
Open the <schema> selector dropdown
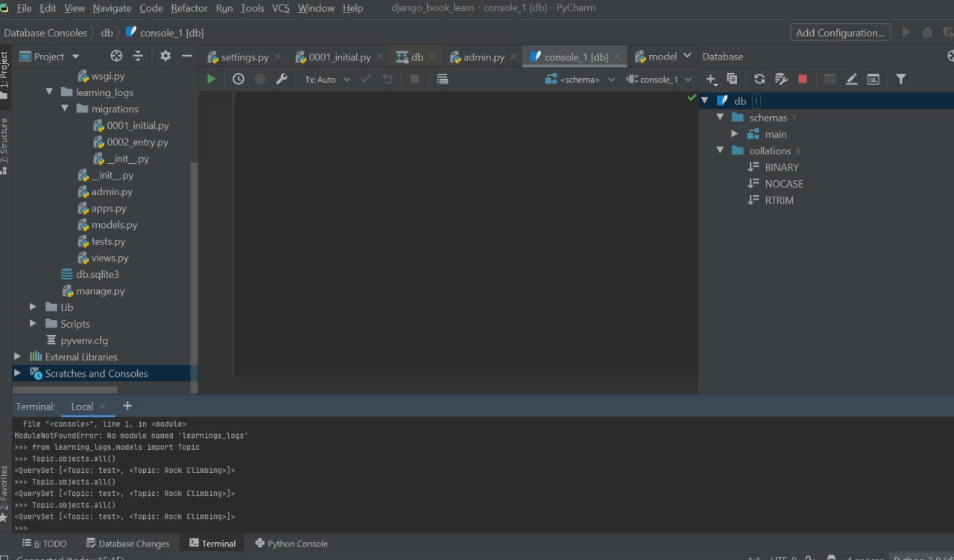[x=581, y=79]
